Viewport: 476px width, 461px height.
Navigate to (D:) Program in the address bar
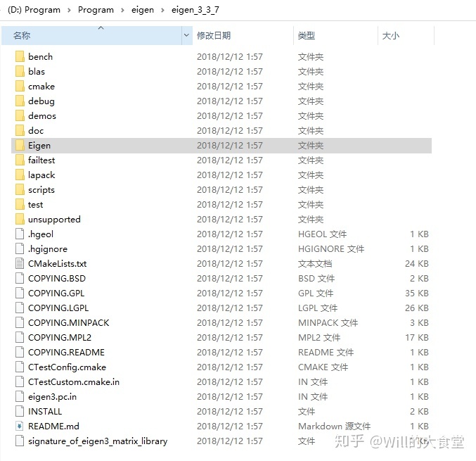pyautogui.click(x=34, y=10)
